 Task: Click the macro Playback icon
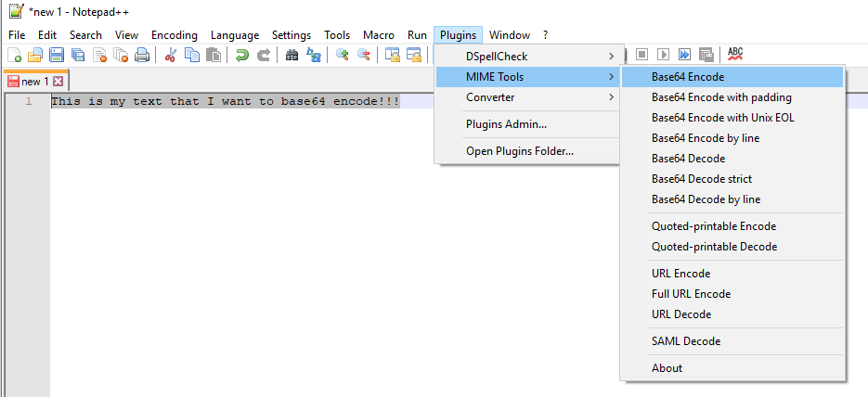pos(663,54)
